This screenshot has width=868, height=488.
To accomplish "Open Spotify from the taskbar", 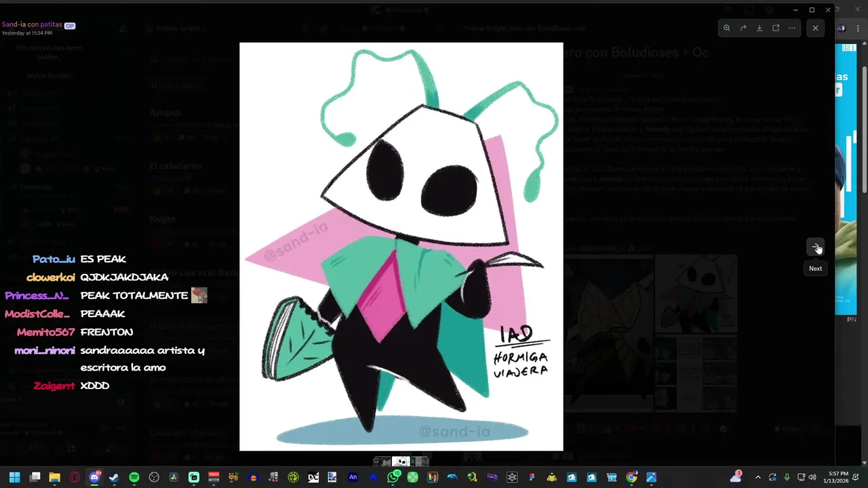I will coord(134,477).
